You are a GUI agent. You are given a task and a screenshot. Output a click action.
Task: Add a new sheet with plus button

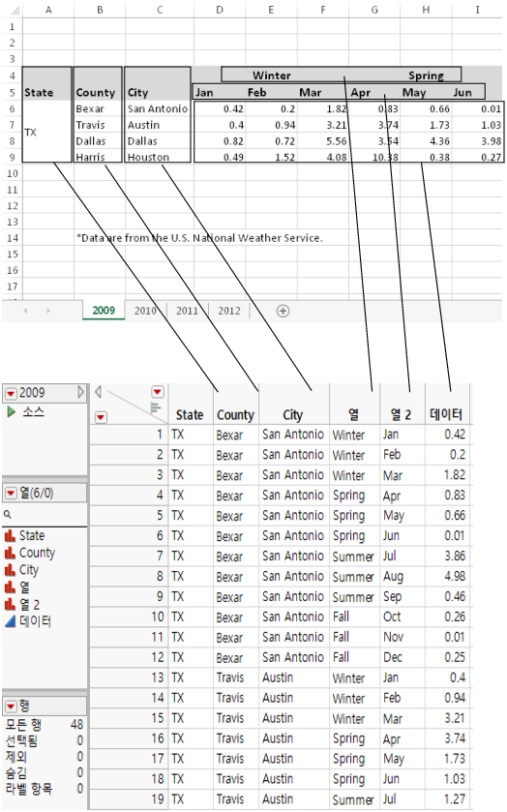(283, 312)
